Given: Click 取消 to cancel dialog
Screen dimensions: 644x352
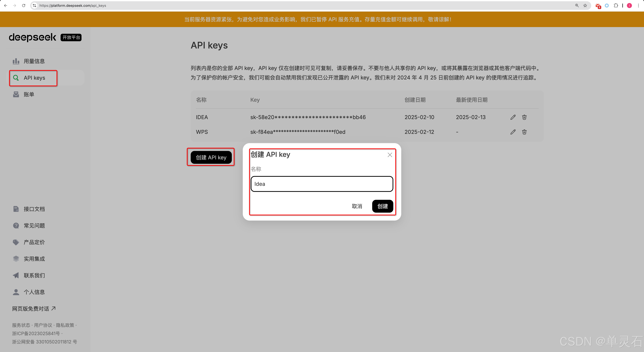Looking at the screenshot, I should (x=357, y=206).
